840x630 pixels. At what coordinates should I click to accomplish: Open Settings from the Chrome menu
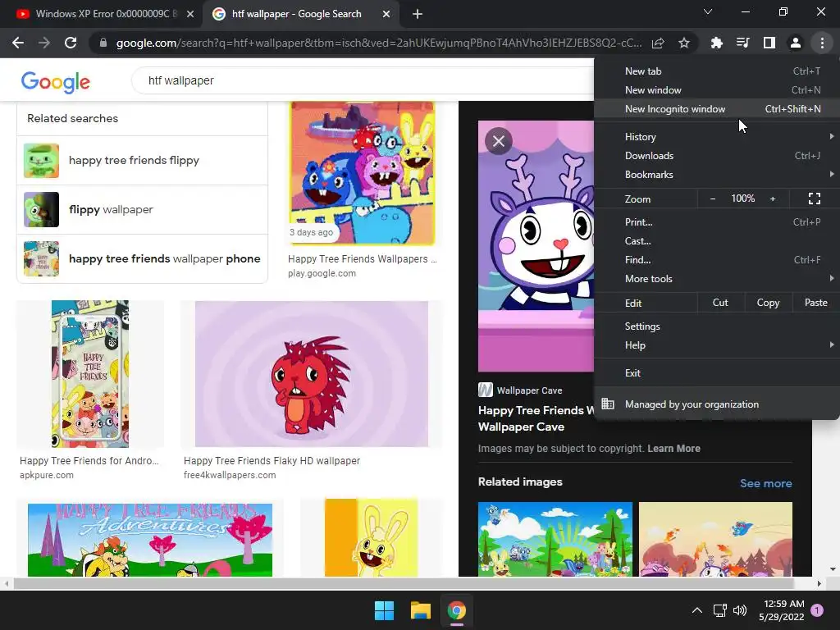(x=717, y=326)
